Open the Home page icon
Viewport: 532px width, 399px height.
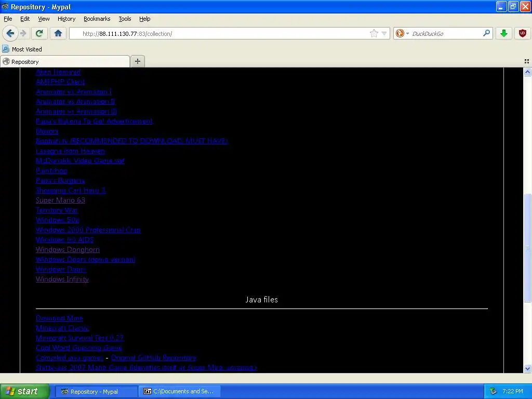58,33
